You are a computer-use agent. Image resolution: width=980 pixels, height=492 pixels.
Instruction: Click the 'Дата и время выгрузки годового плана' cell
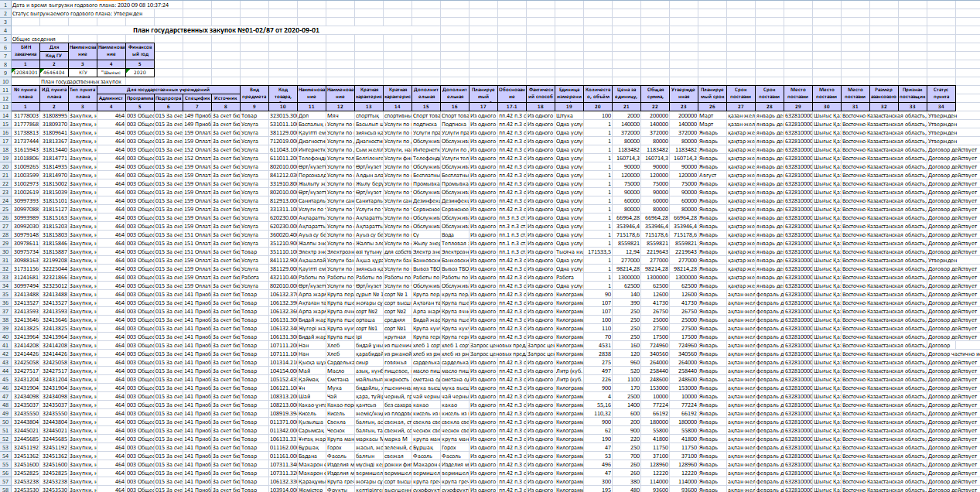tap(90, 5)
